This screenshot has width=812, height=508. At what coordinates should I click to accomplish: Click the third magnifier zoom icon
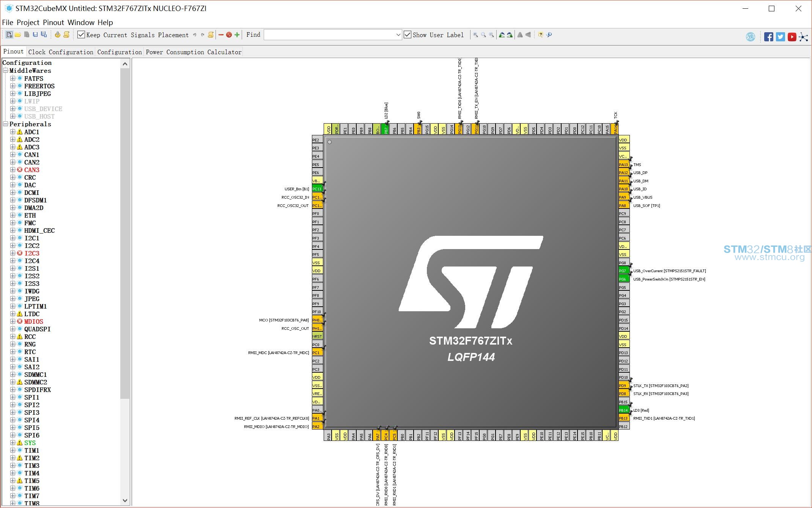(x=491, y=35)
